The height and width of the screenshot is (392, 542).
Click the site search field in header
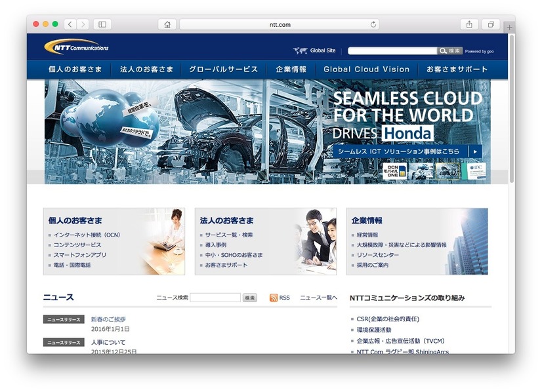pos(392,50)
